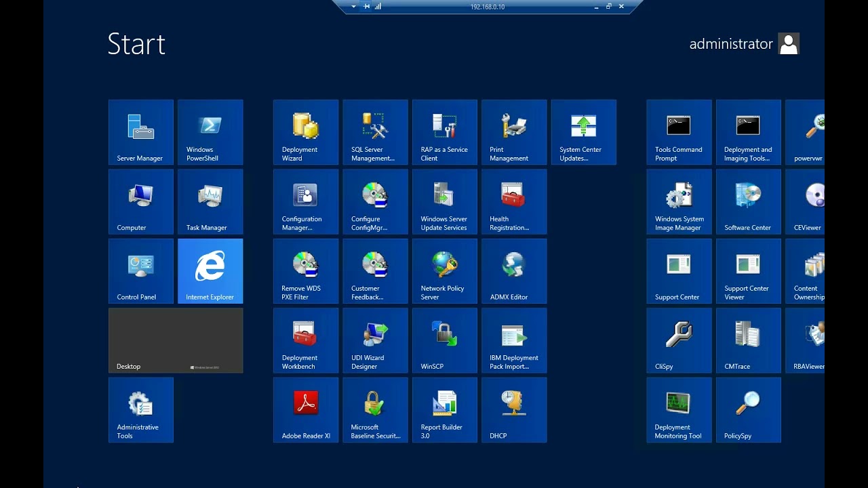This screenshot has height=488, width=868.
Task: Open the Computer tile
Action: (x=141, y=202)
